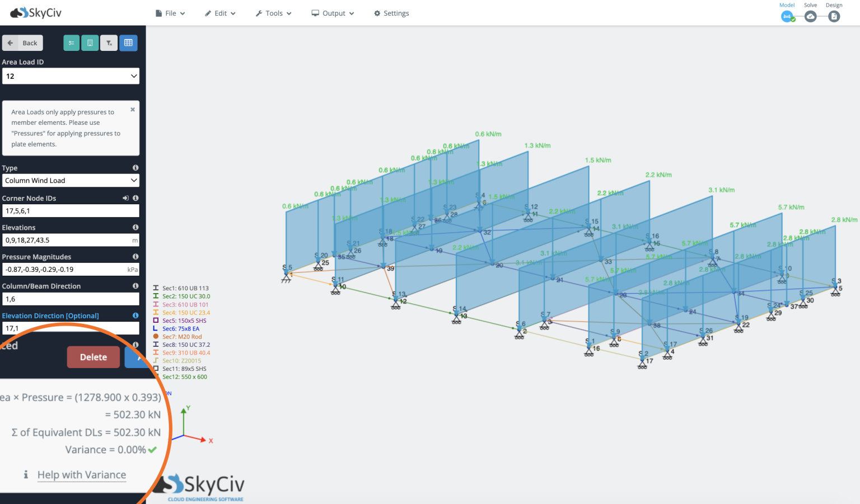Image resolution: width=860 pixels, height=504 pixels.
Task: Open the Area Load ID dropdown
Action: point(71,76)
